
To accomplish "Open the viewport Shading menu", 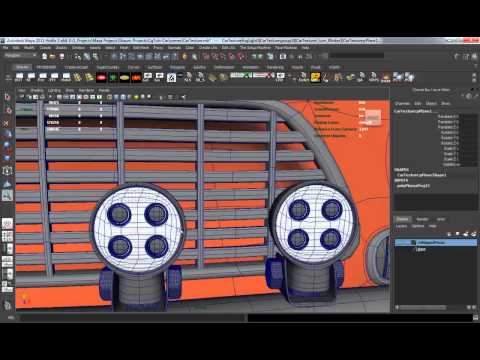I will pyautogui.click(x=37, y=90).
